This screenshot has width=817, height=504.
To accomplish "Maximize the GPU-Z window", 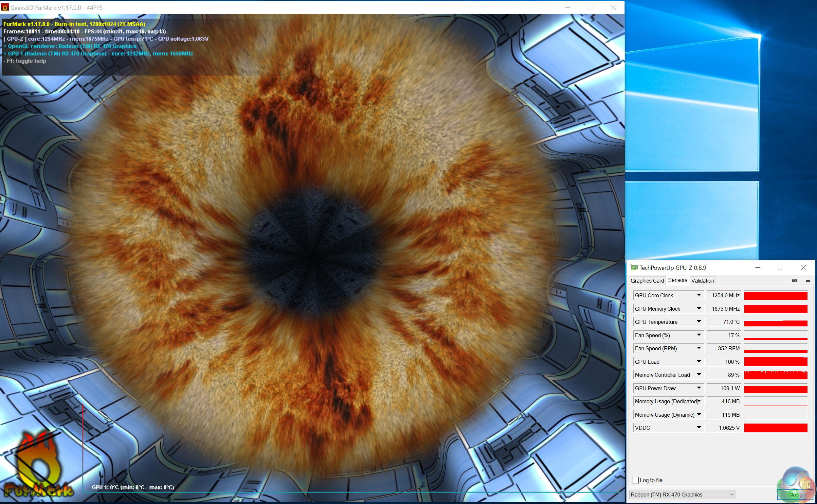I will click(x=780, y=267).
